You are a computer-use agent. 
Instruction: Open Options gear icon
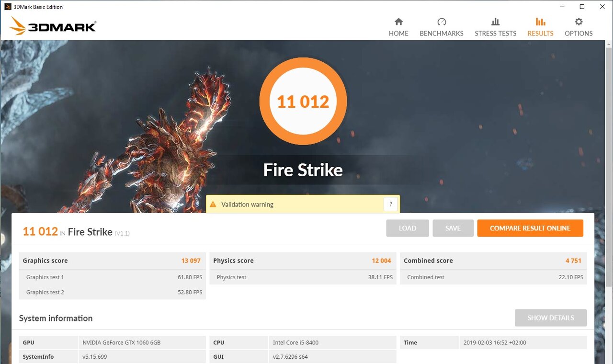(x=579, y=22)
